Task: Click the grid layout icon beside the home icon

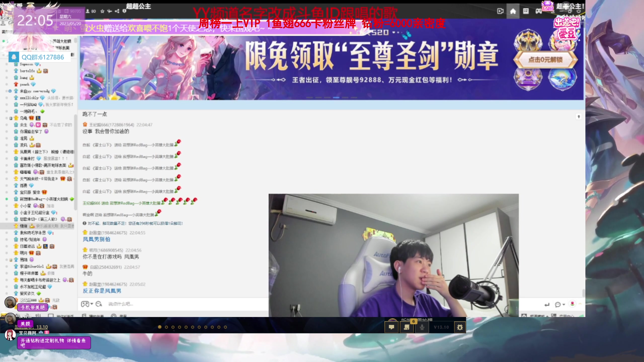Action: (x=526, y=11)
